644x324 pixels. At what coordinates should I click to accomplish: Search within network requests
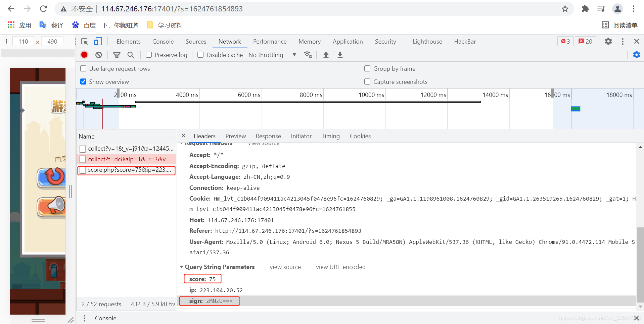click(131, 55)
